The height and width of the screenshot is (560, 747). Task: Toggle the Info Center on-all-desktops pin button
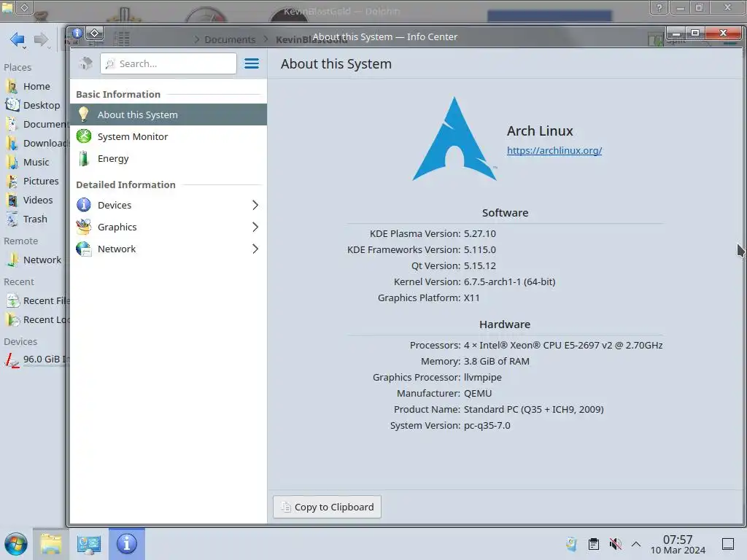tap(95, 34)
